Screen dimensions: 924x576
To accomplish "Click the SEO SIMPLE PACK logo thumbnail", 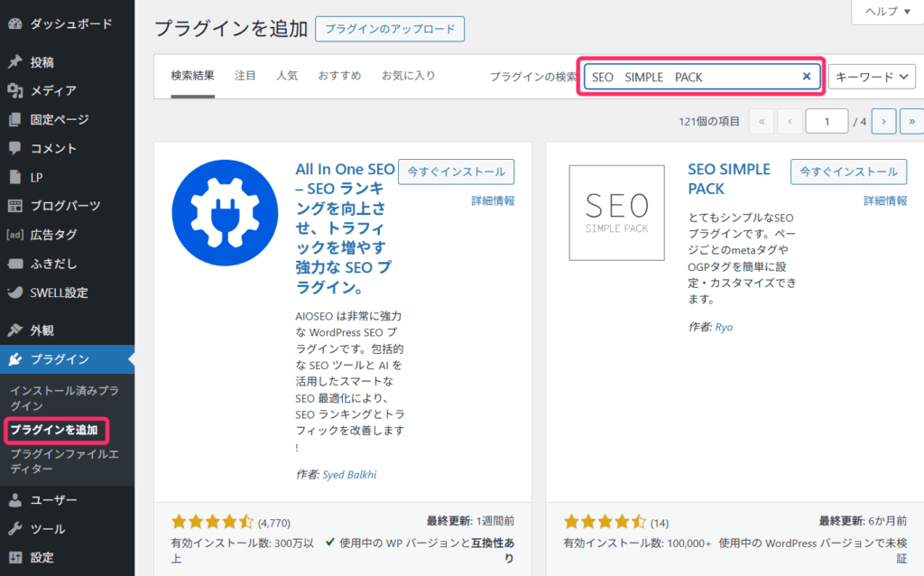I will 616,213.
